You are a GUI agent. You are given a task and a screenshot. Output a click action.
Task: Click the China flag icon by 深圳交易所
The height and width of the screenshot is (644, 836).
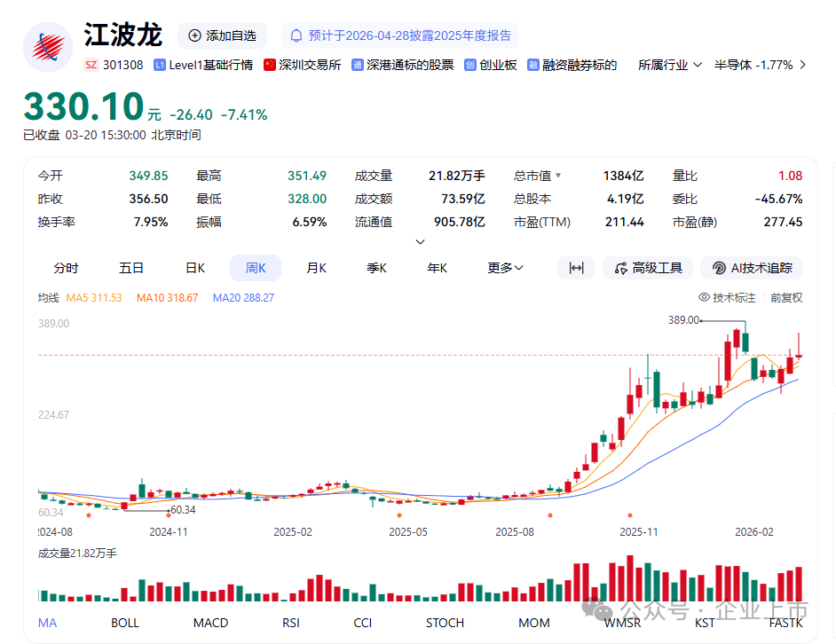[x=269, y=65]
